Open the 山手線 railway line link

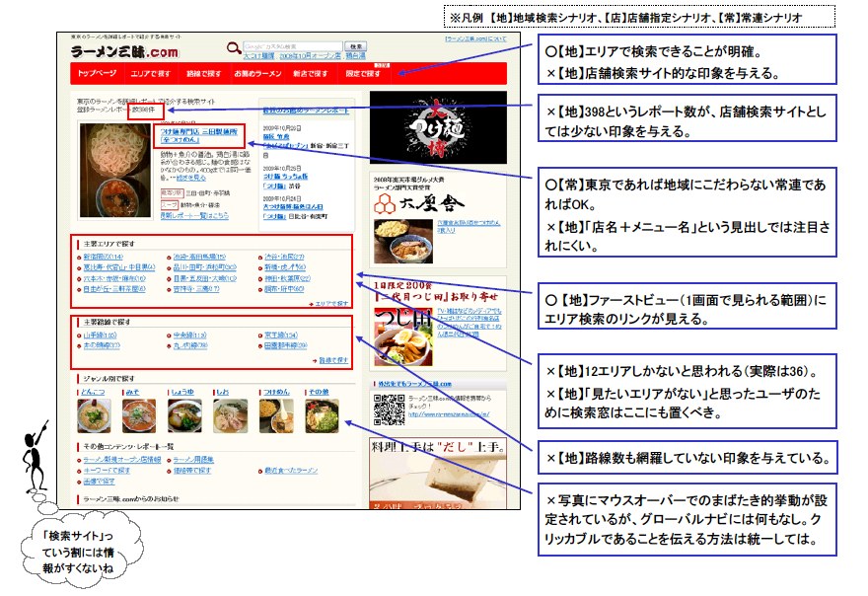coord(101,335)
